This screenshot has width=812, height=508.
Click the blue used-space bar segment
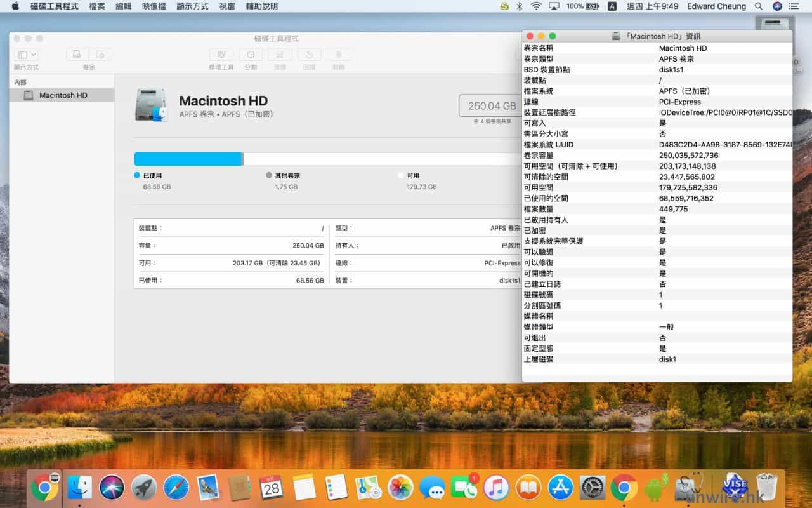pos(188,159)
